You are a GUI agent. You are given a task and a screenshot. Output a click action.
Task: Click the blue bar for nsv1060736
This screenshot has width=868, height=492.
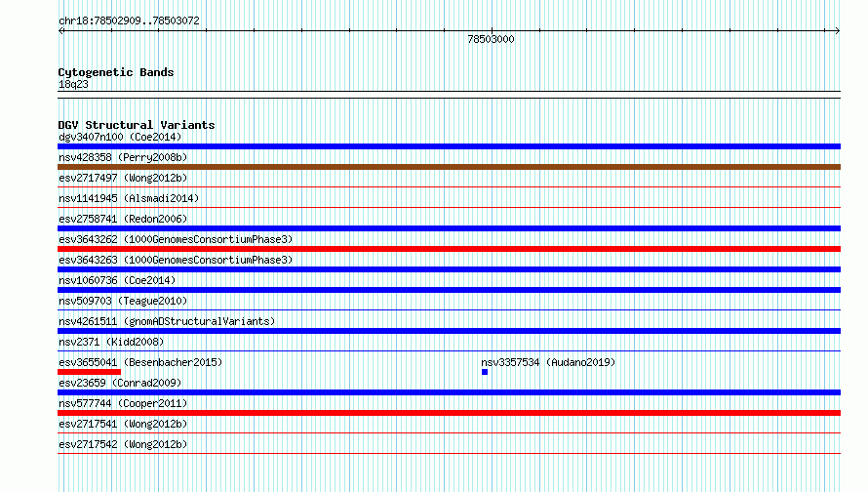(449, 290)
